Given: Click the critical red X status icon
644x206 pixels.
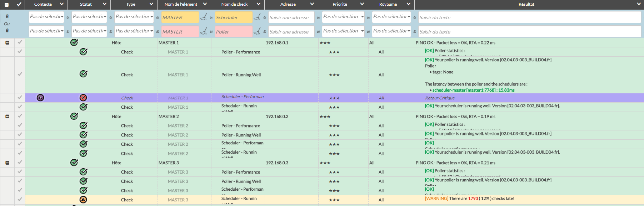Looking at the screenshot, I should 83,98.
